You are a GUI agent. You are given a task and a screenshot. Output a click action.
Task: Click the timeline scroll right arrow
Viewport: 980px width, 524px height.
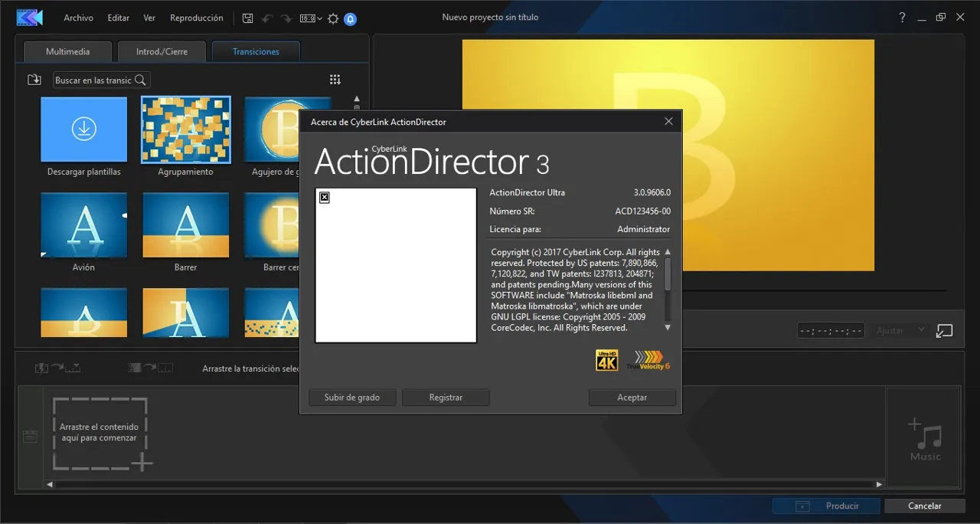pyautogui.click(x=879, y=484)
